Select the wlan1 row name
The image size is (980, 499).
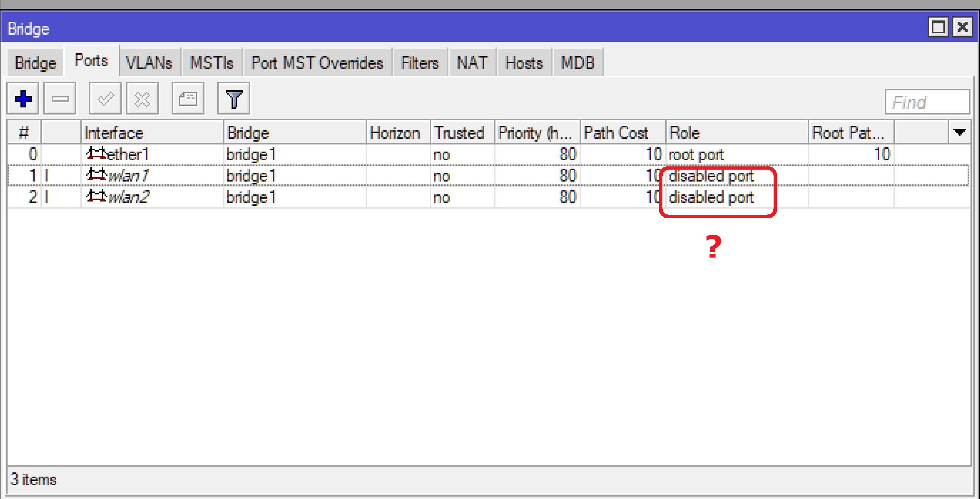click(128, 175)
